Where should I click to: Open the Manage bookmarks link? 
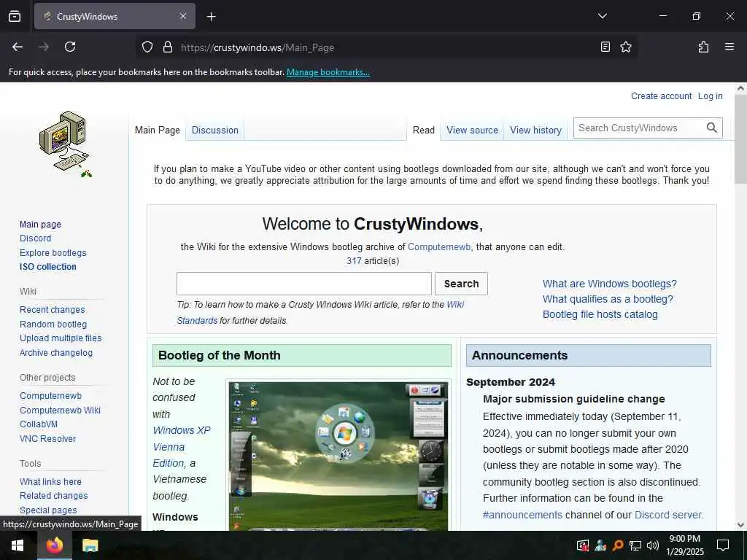(x=328, y=72)
